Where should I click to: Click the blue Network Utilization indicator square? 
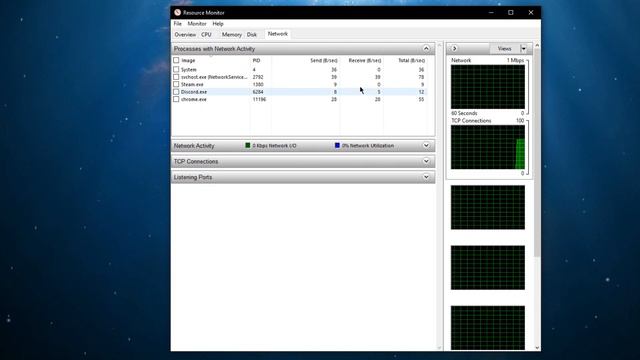[337, 145]
